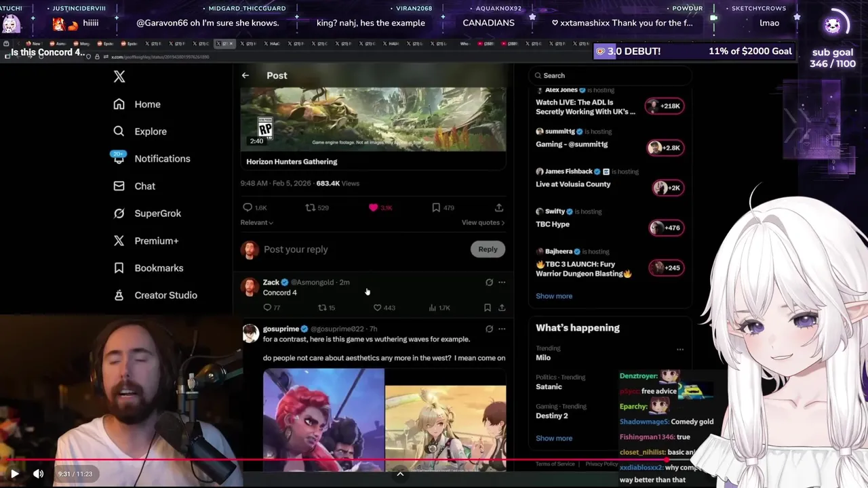Viewport: 868px width, 488px height.
Task: Open the left image in gosuprime's reply
Action: click(323, 420)
